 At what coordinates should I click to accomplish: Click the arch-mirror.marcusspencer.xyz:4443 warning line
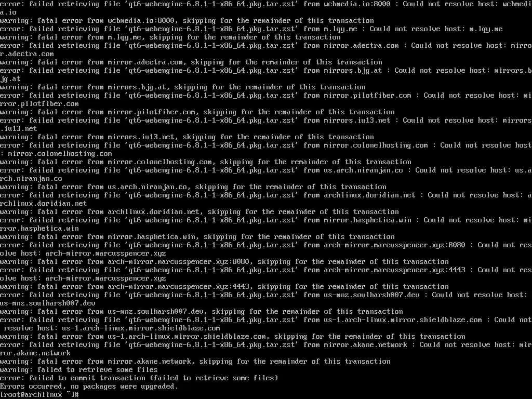click(224, 286)
